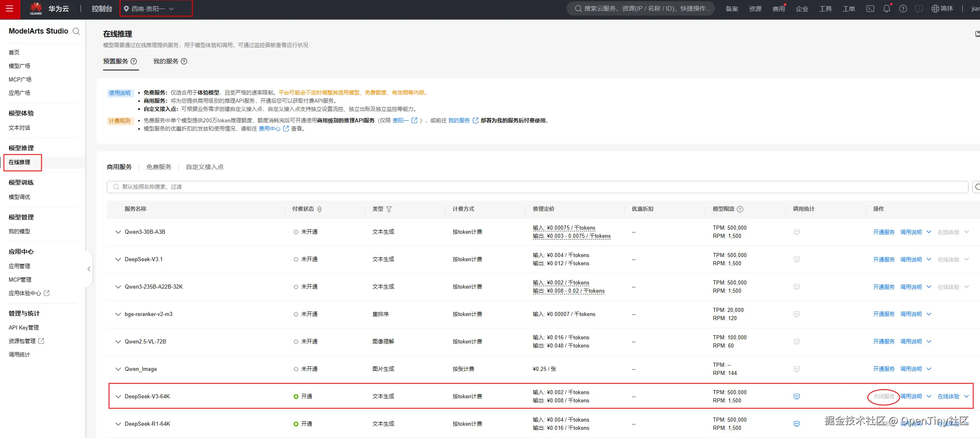Expand the DeepSeek-R1-64K row
The height and width of the screenshot is (438, 980).
click(x=118, y=424)
